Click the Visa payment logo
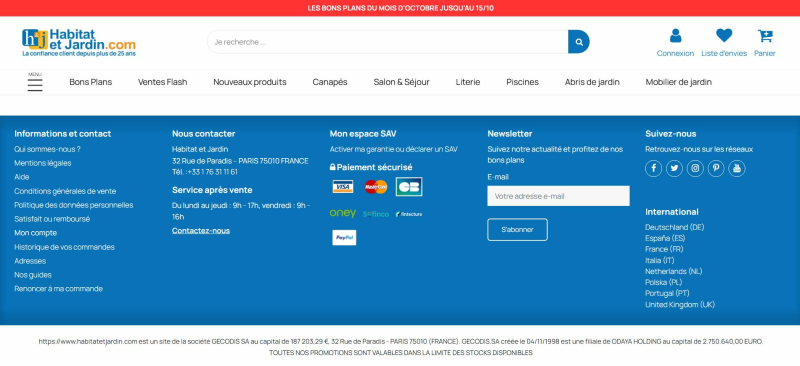Viewport: 800px width, 366px height. click(x=343, y=187)
